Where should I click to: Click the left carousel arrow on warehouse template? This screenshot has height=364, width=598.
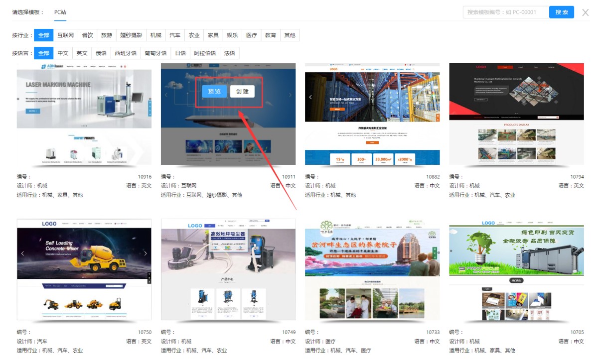point(310,97)
